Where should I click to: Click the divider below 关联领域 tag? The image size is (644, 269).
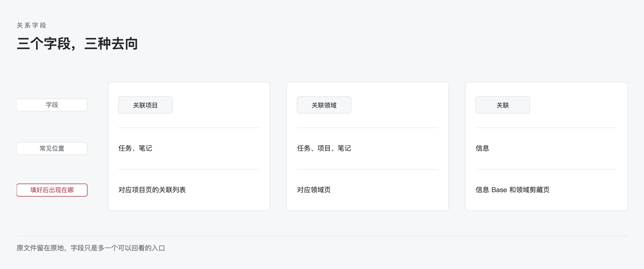tap(368, 128)
